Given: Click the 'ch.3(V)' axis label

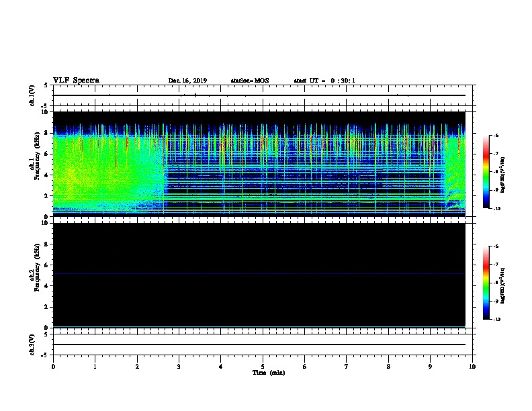Looking at the screenshot, I should click(32, 345).
